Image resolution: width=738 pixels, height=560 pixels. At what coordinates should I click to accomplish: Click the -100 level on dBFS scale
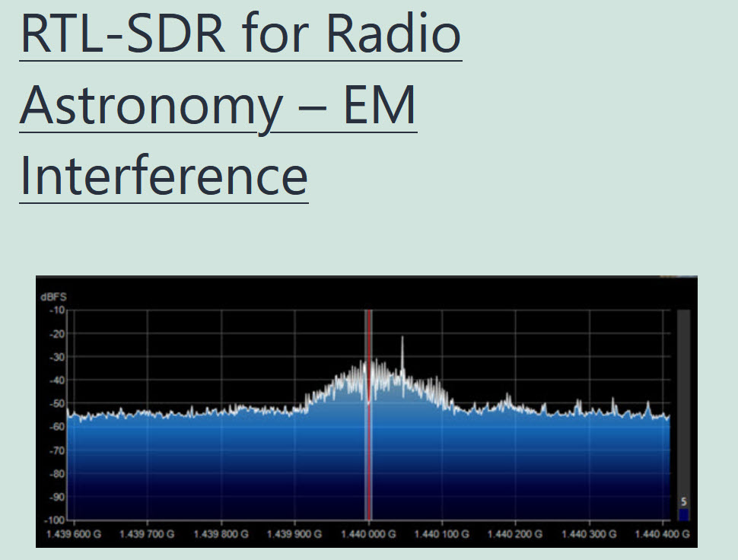click(55, 520)
